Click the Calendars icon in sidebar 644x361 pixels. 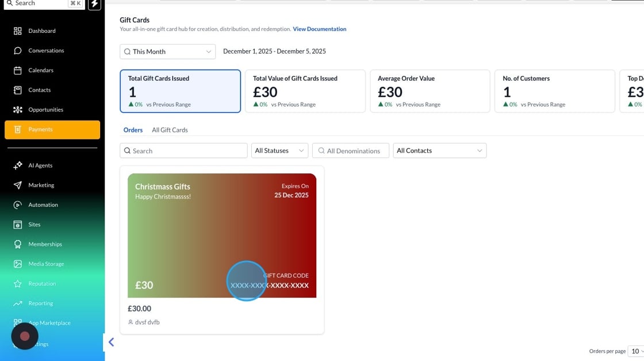pyautogui.click(x=18, y=70)
